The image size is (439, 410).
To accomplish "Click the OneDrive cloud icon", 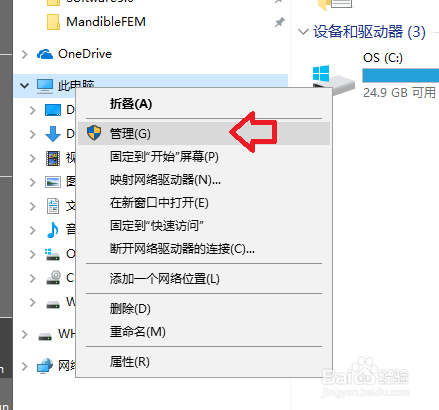I will (45, 54).
